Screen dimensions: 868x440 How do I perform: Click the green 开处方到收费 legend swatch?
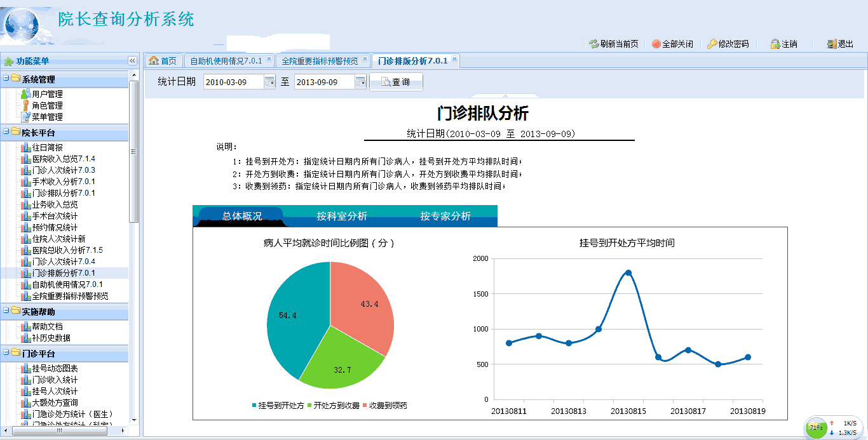point(309,406)
